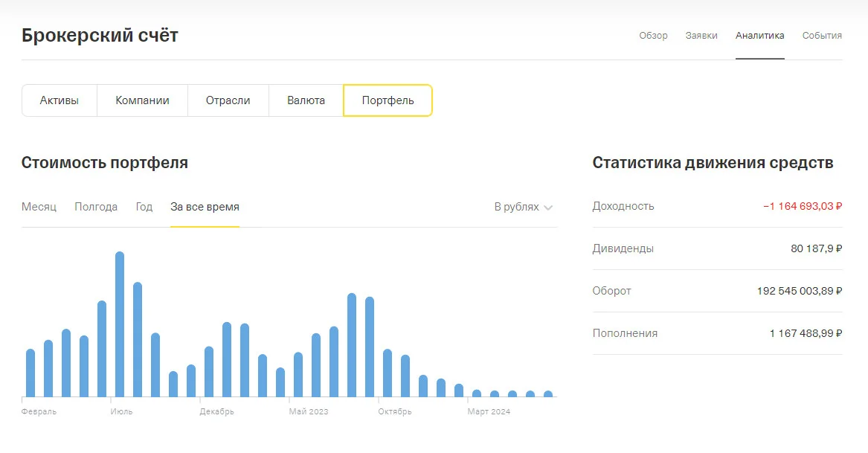Click the tallest bar in the chart
The image size is (868, 453).
tap(120, 324)
